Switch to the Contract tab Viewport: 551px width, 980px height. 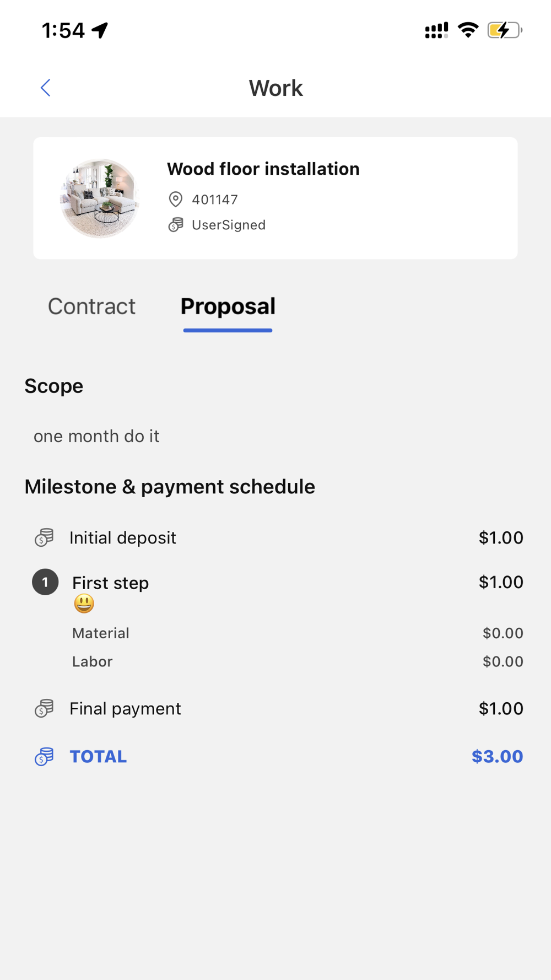[91, 306]
